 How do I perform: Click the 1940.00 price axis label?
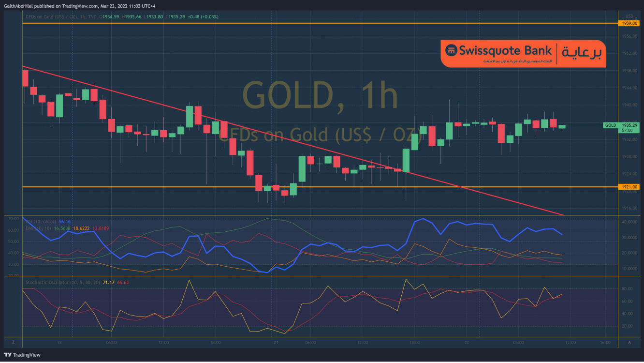tap(629, 105)
